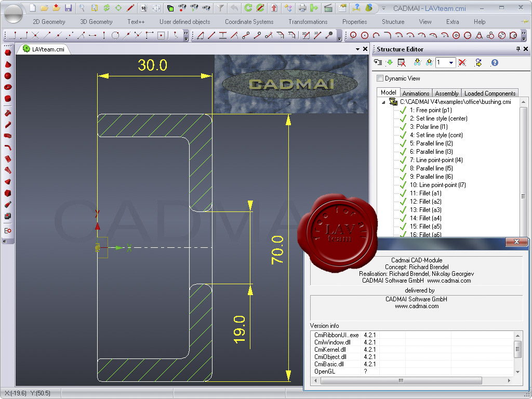Click the clapperboard animation icon
This screenshot has width=532, height=399.
click(328, 8)
